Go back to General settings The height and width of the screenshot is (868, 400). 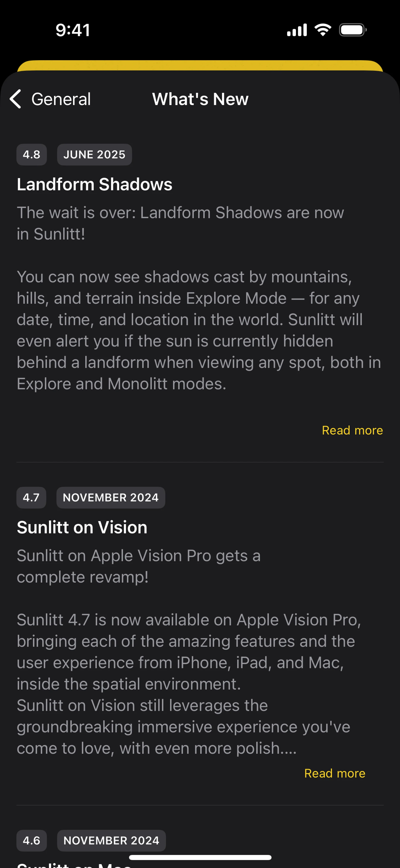61,99
